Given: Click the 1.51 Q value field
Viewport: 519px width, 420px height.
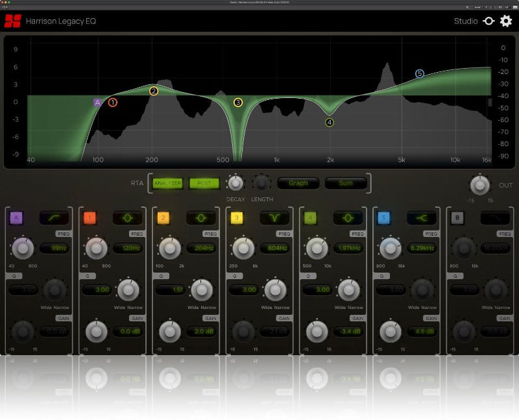Looking at the screenshot, I should pyautogui.click(x=171, y=290).
